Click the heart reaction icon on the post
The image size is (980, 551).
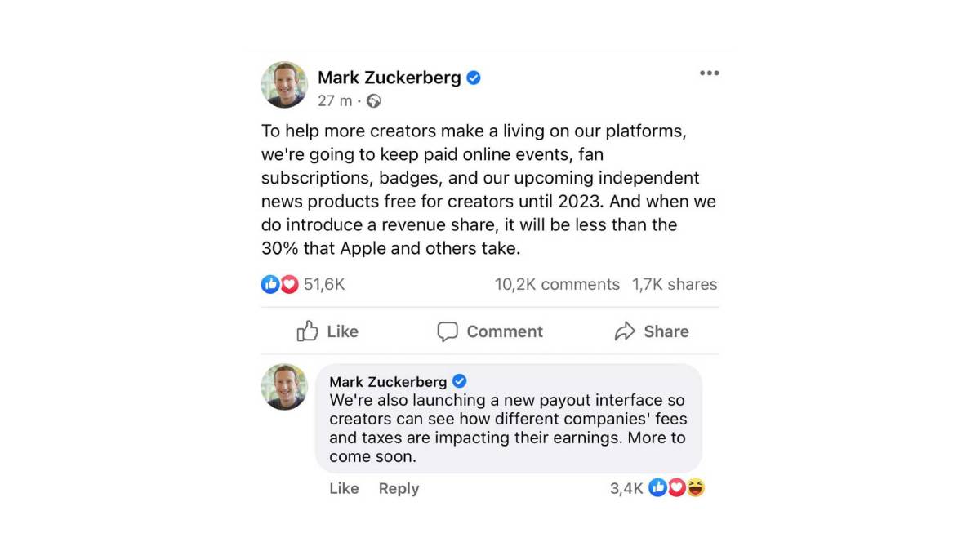coord(288,284)
